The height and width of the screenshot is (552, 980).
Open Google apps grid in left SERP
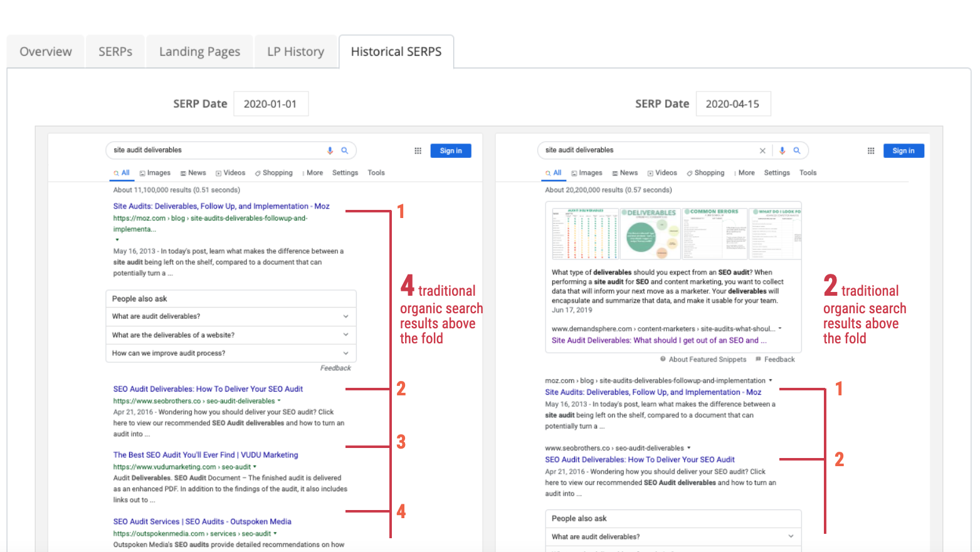pos(418,151)
